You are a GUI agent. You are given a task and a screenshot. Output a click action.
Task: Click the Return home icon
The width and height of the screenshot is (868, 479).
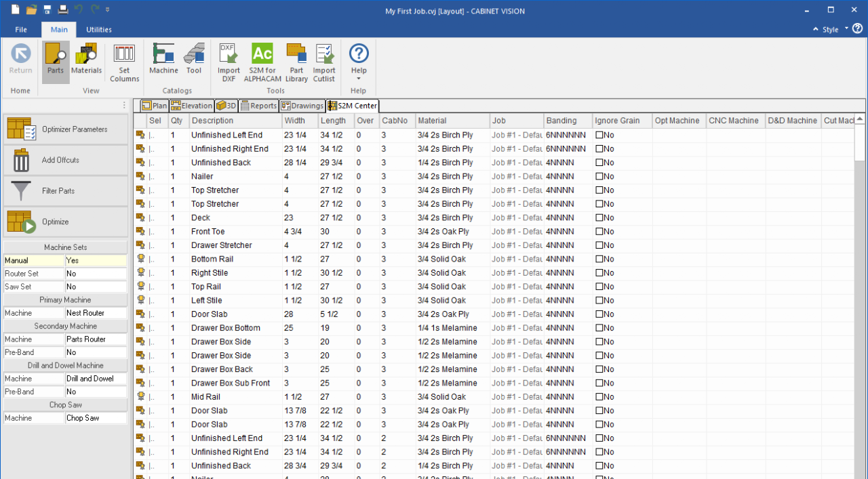[20, 59]
